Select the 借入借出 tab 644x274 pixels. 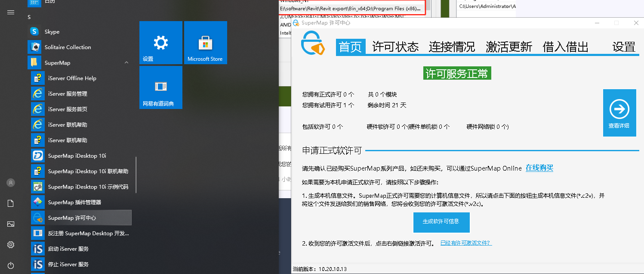click(x=566, y=47)
